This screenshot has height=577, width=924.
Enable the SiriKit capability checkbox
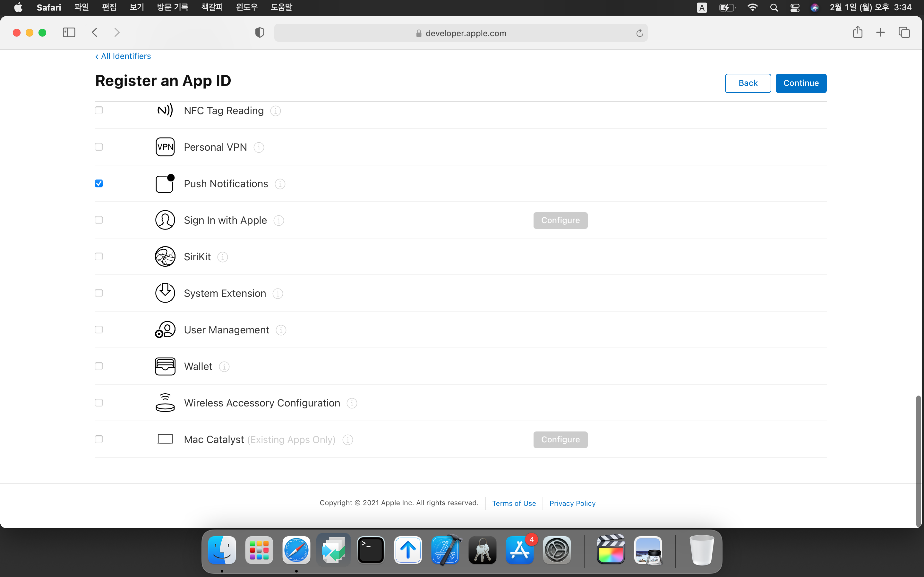point(99,256)
